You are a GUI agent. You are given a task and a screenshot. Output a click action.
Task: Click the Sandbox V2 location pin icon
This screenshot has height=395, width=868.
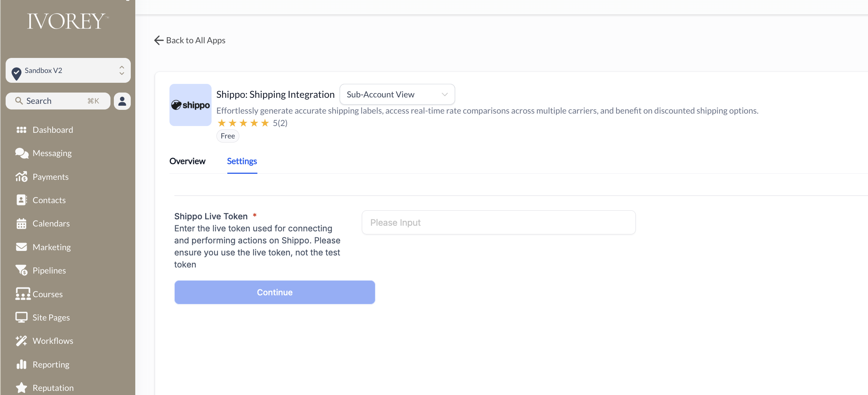(16, 73)
